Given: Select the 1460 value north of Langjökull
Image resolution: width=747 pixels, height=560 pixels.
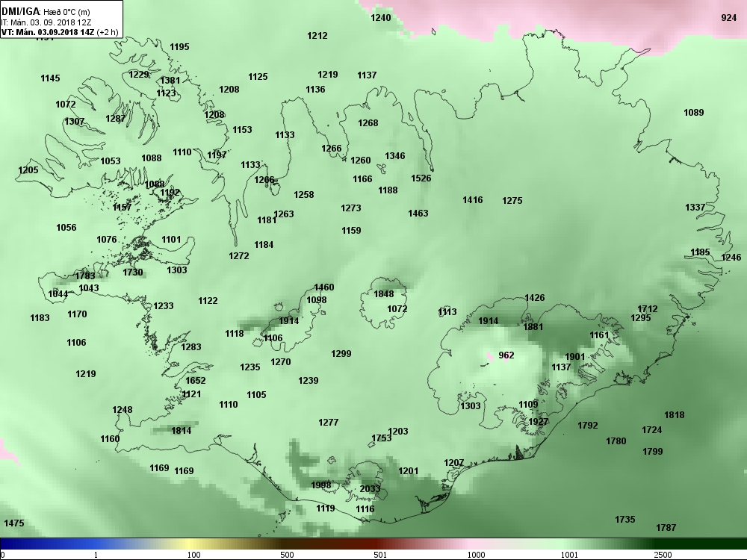Looking at the screenshot, I should click(324, 287).
